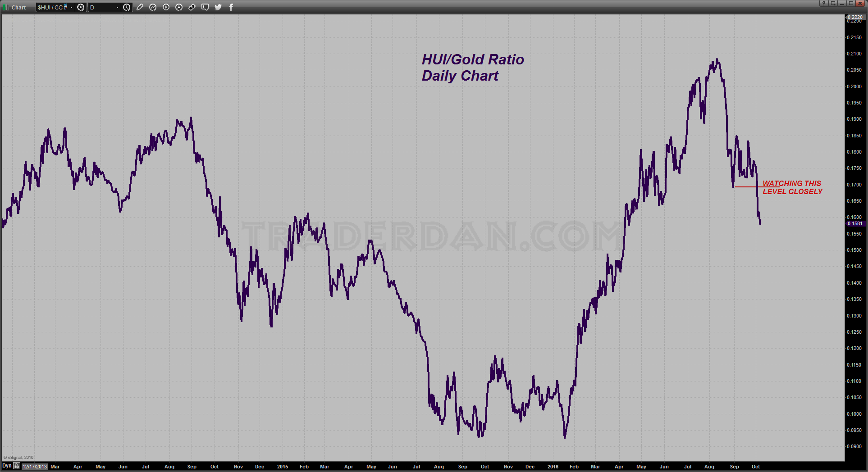Click the 'HUI/Gold Ratio Daily Chart' title text
The height and width of the screenshot is (472, 868).
point(473,68)
